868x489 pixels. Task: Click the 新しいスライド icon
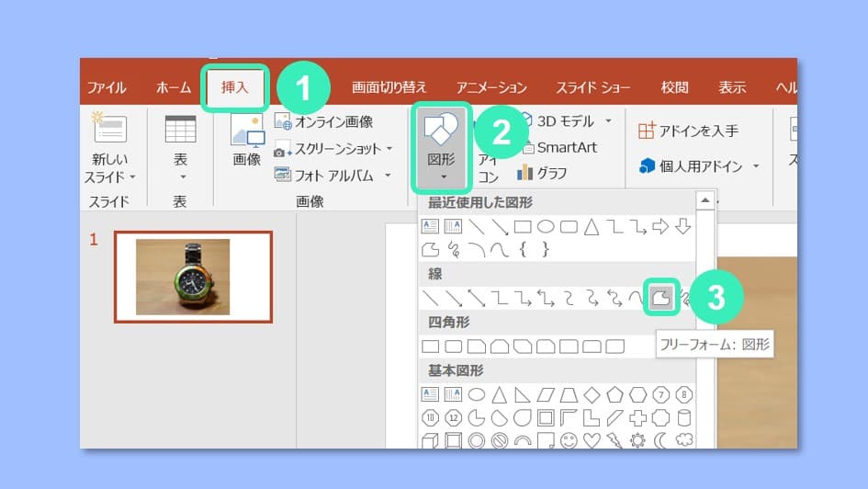(x=109, y=128)
